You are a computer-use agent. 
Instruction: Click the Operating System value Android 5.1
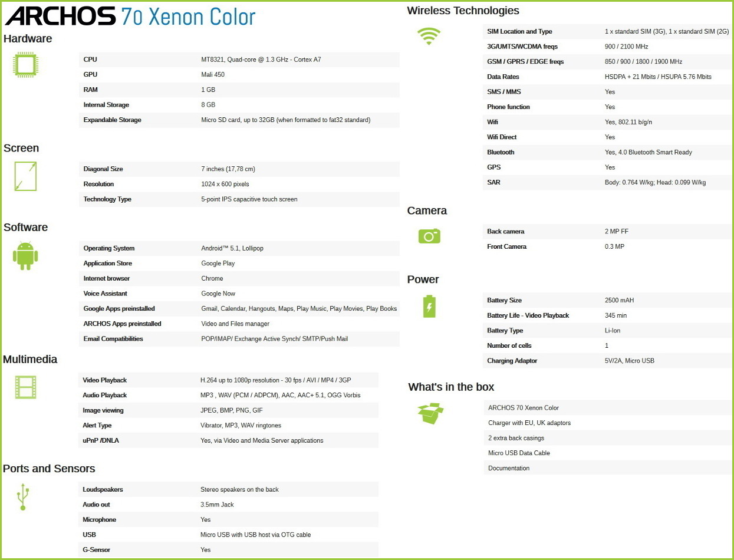(232, 249)
